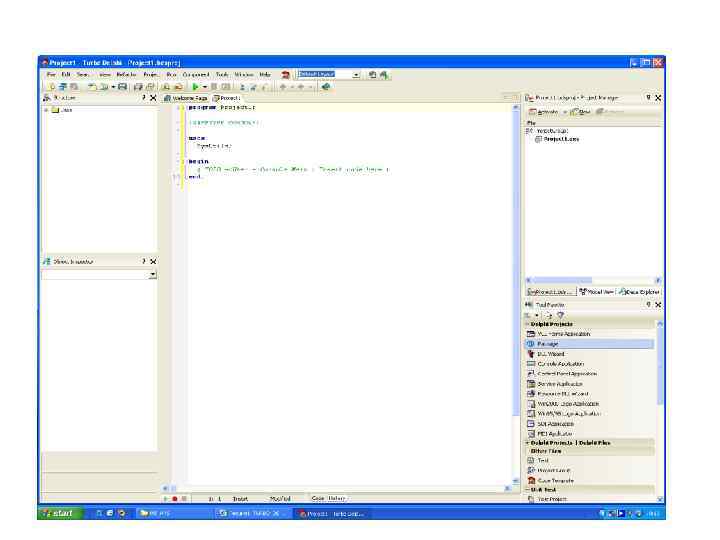Pin the Tool Palette pane

point(648,304)
